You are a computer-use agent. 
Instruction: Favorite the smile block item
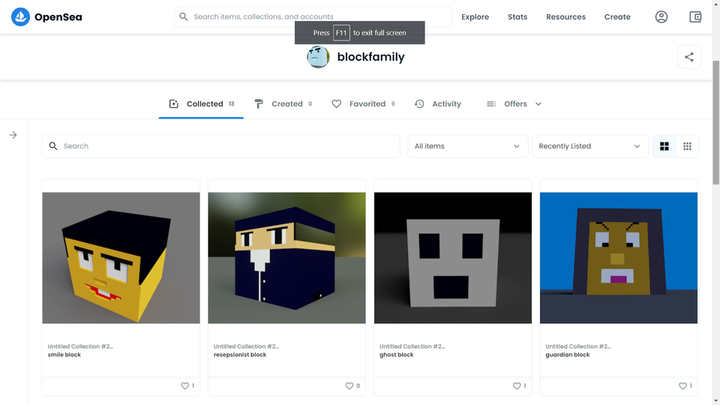pyautogui.click(x=184, y=386)
